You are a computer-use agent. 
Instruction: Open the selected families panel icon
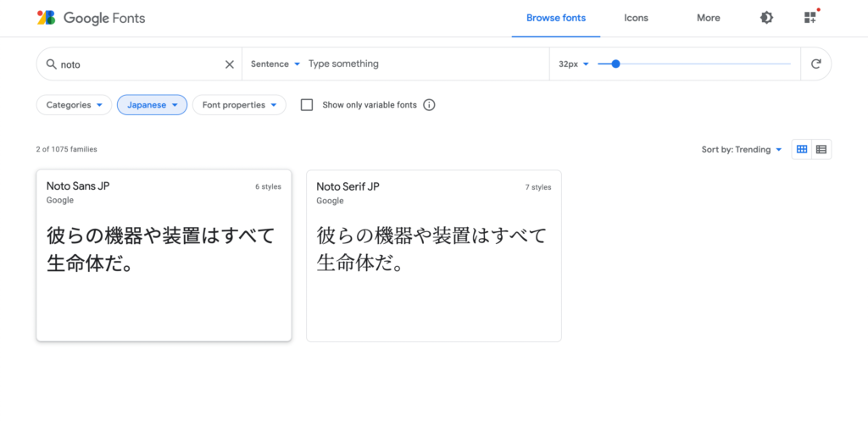[x=810, y=18]
